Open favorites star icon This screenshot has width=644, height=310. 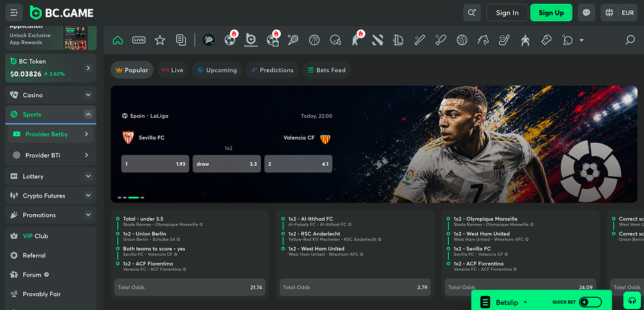click(x=160, y=40)
